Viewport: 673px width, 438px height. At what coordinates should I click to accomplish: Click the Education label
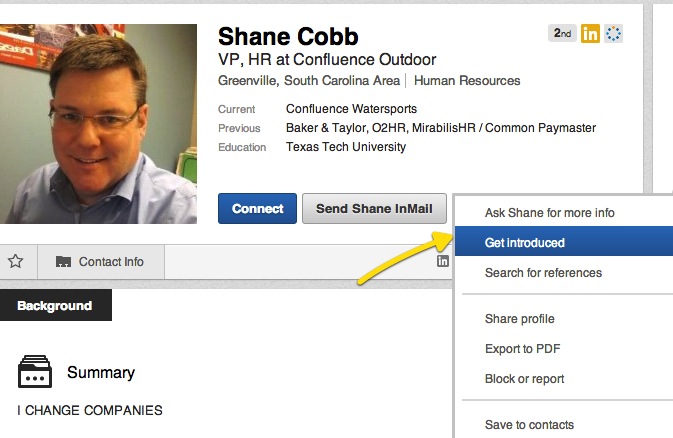click(x=242, y=147)
